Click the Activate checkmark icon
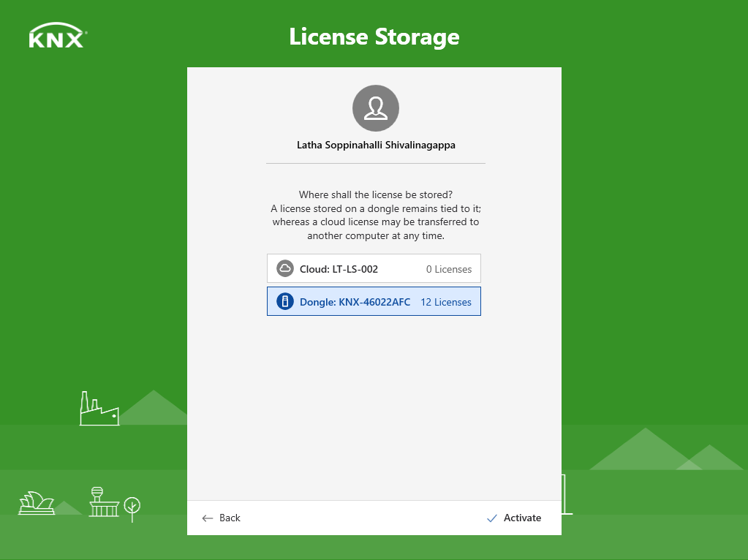This screenshot has width=748, height=560. coord(492,518)
